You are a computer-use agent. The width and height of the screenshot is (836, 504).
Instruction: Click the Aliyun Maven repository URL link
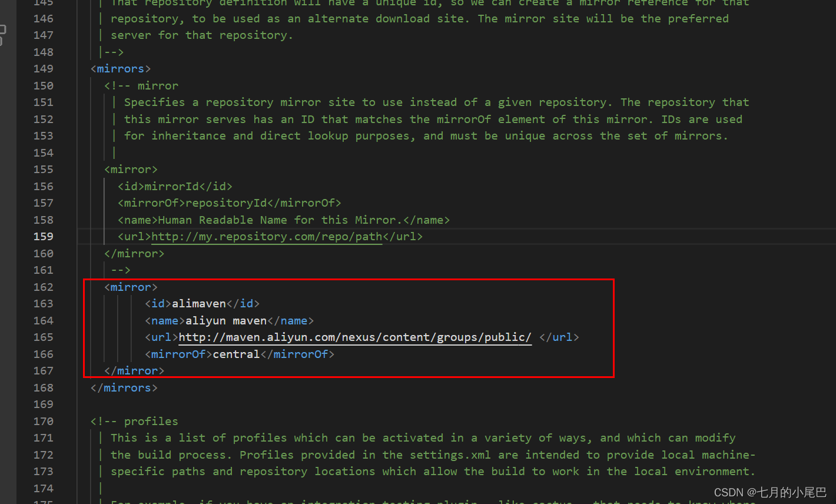355,337
